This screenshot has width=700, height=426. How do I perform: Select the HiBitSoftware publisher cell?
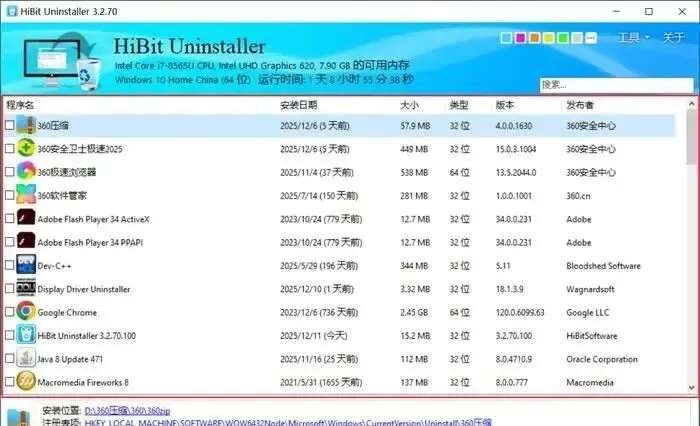coord(592,335)
